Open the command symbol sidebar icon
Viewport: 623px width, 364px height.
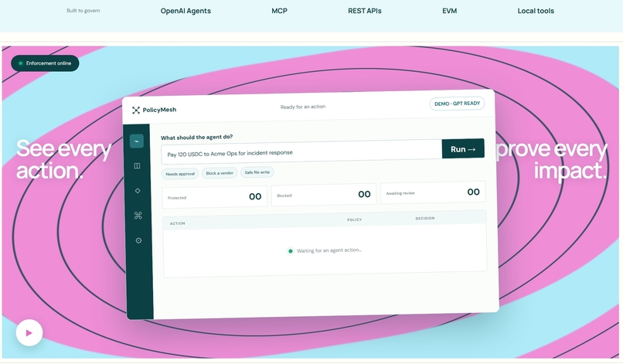point(138,216)
